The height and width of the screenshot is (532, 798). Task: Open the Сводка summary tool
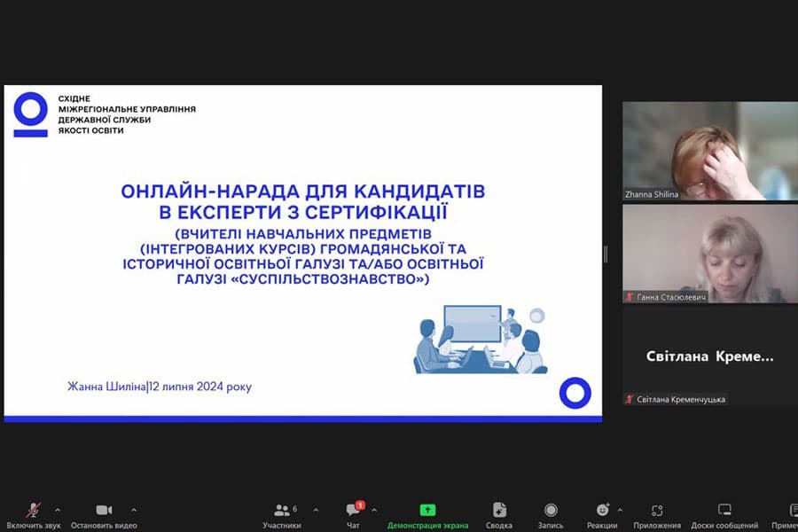[498, 515]
